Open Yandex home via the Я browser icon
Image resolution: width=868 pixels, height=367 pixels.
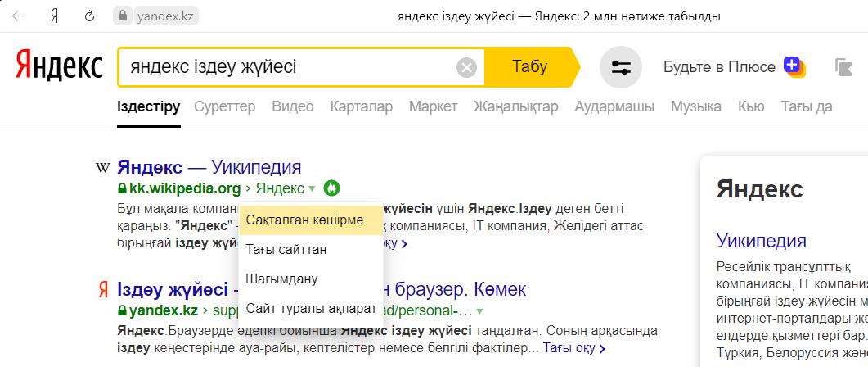pyautogui.click(x=54, y=16)
